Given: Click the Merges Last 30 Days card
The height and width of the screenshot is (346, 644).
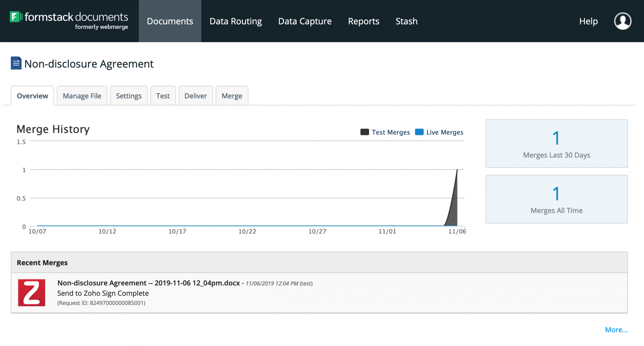Looking at the screenshot, I should [556, 143].
